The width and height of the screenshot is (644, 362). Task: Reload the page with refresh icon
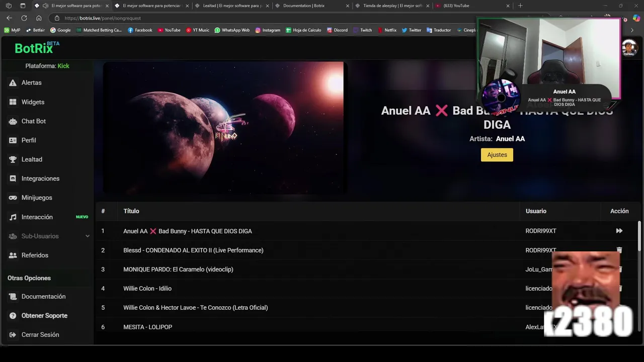click(24, 18)
